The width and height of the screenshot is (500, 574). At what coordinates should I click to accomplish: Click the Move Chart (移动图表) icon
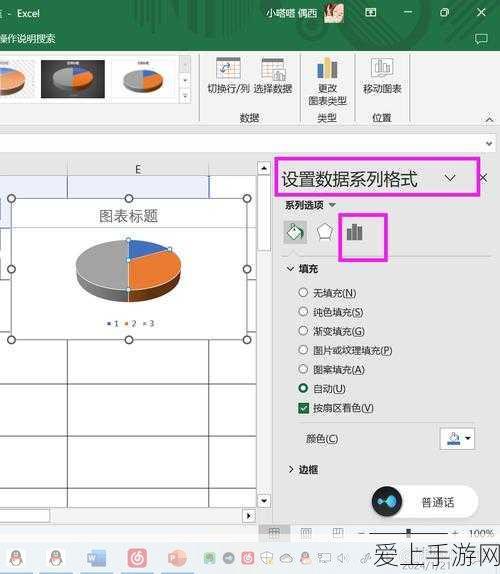click(x=382, y=68)
